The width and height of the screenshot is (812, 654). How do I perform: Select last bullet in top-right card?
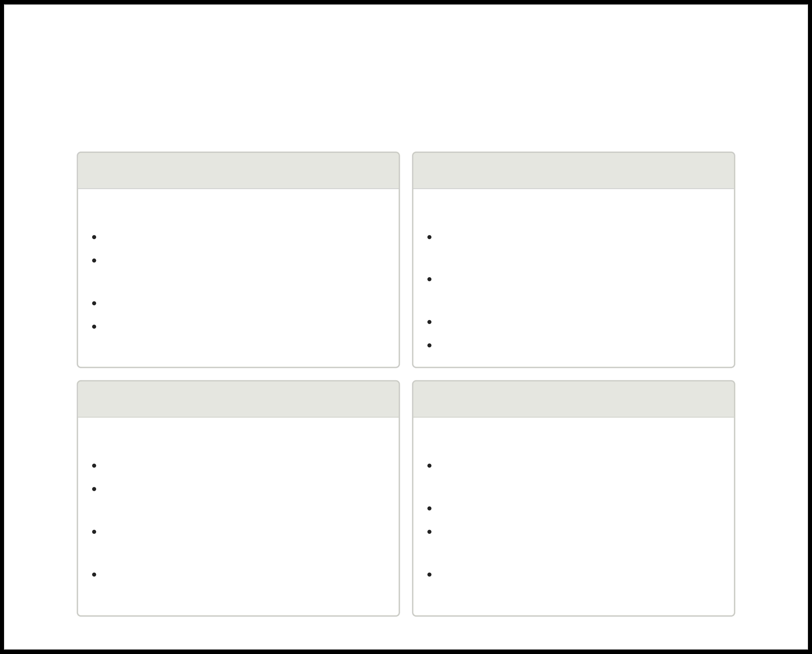click(429, 345)
